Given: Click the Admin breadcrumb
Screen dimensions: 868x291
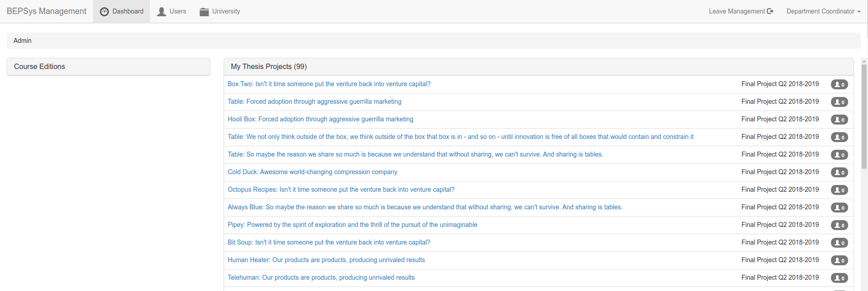Looking at the screenshot, I should (x=23, y=41).
